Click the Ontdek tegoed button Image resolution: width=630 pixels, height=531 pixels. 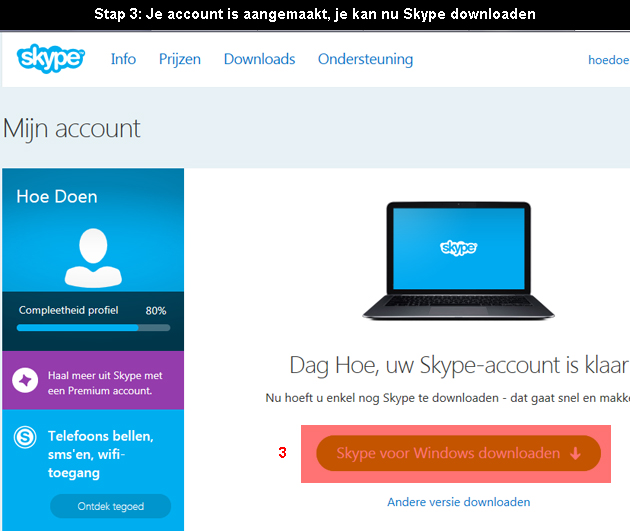110,506
